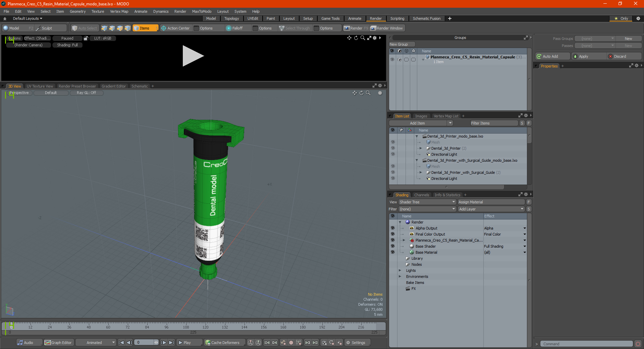
Task: Expand Dental_3d_Printer tree item
Action: (x=421, y=148)
